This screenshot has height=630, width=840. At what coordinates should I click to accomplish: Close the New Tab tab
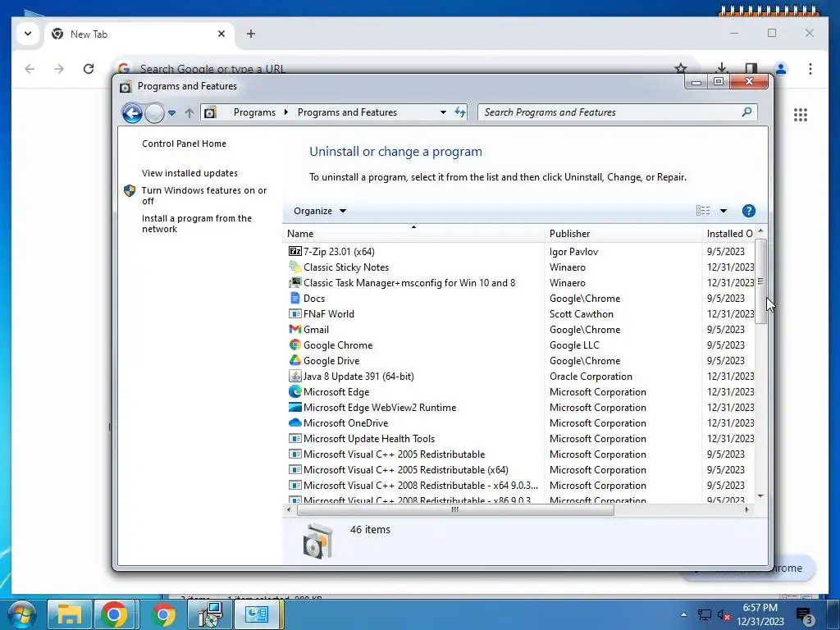221,34
